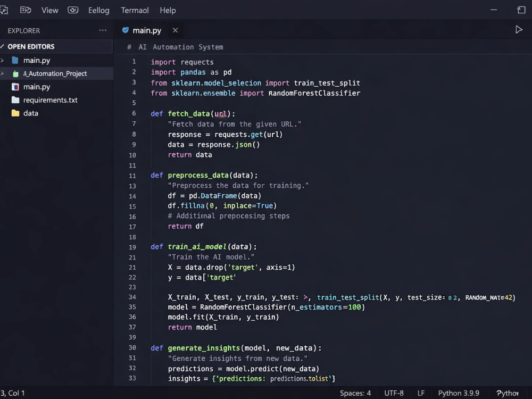532x399 pixels.
Task: Change indentation via Spaces: 4
Action: [x=355, y=393]
